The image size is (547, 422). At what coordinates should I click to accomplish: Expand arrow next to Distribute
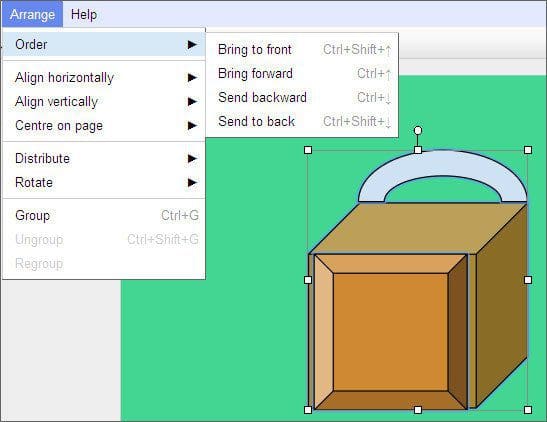point(192,158)
